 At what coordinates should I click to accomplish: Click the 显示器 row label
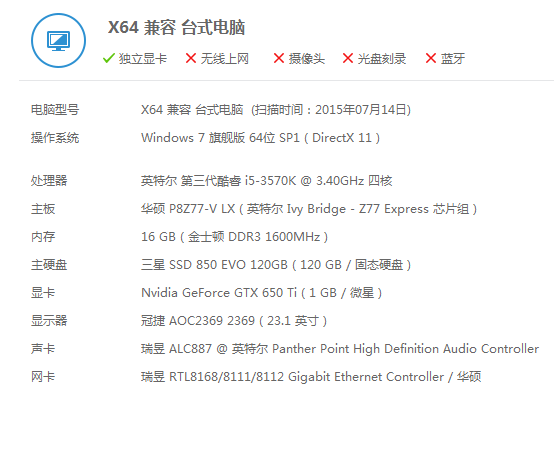tap(49, 320)
